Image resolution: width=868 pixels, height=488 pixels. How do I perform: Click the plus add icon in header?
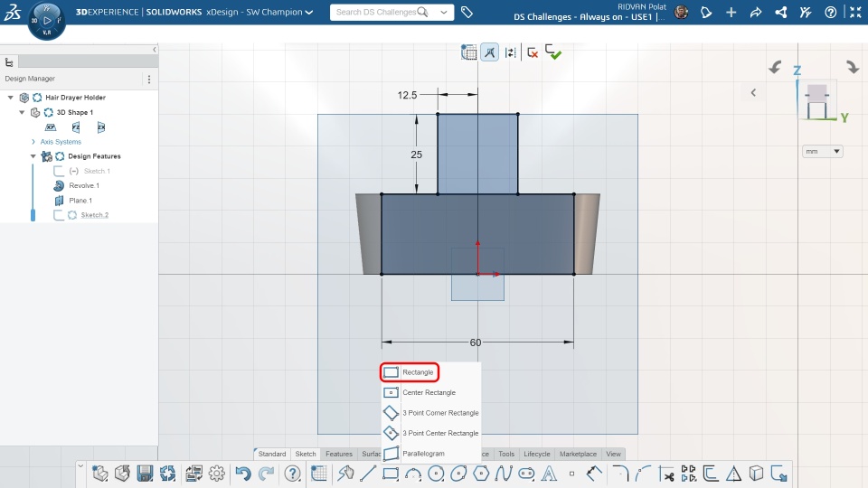[731, 12]
